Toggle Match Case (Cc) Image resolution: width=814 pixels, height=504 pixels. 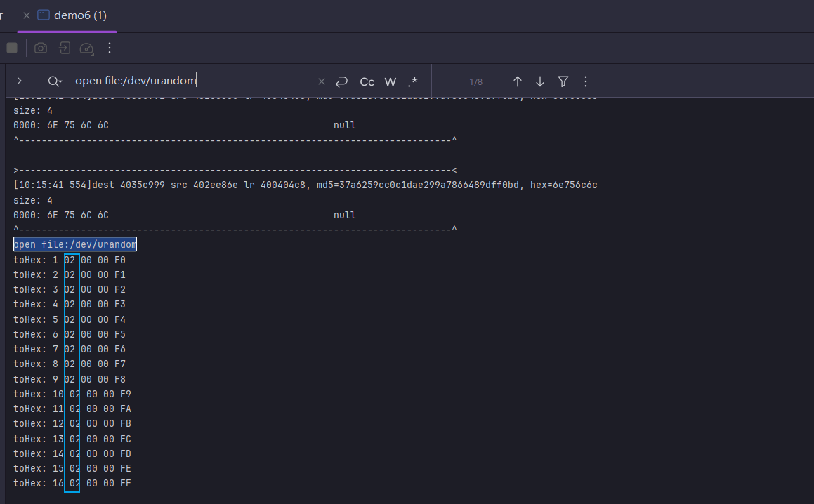pos(367,81)
